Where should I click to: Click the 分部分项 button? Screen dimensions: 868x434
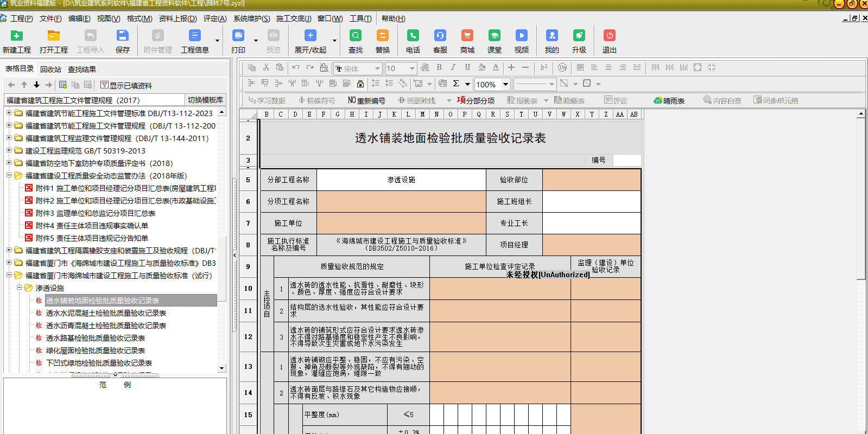pyautogui.click(x=476, y=100)
